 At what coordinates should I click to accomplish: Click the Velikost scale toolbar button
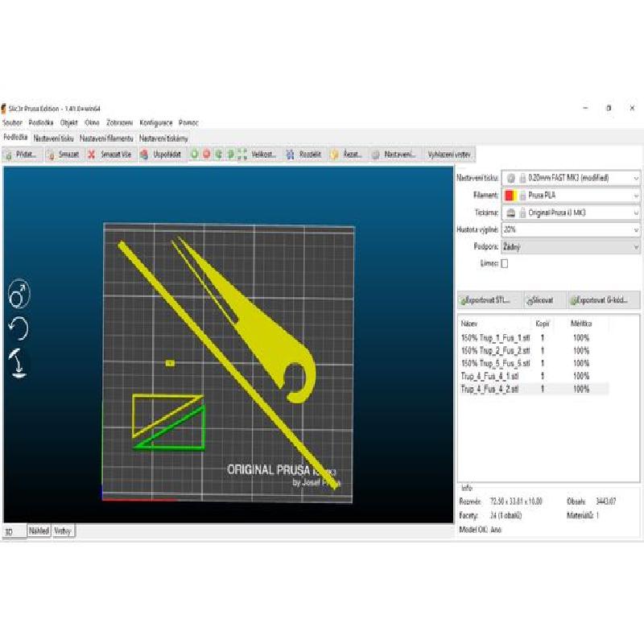tap(257, 155)
